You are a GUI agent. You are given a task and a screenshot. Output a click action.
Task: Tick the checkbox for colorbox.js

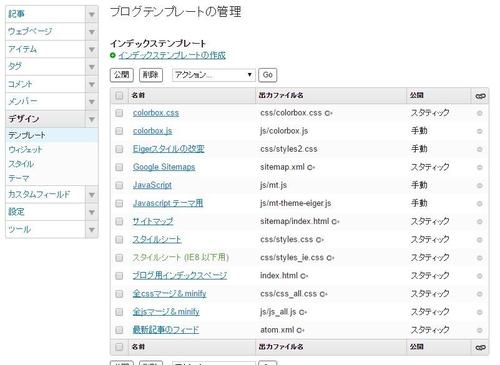pyautogui.click(x=119, y=131)
